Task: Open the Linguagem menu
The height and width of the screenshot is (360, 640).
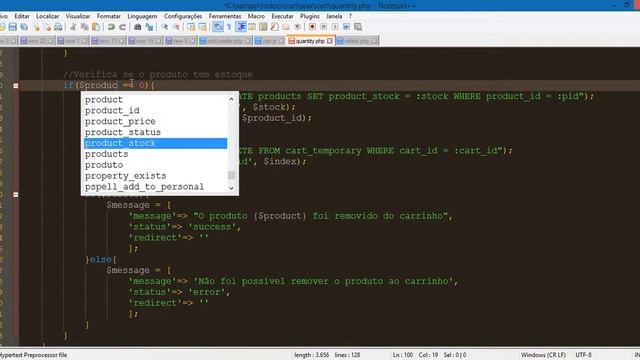Action: [x=142, y=16]
